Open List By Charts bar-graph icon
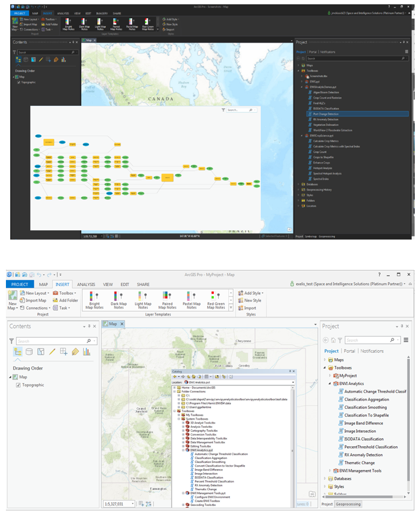Screen dimensions: 420x512 86,352
